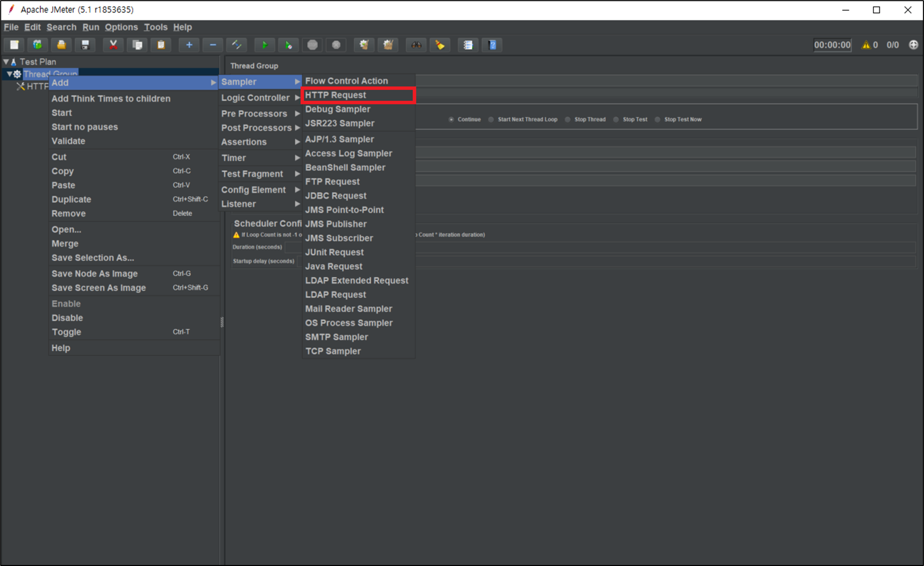The image size is (924, 566).
Task: Click the Paste clipboard toolbar icon
Action: (x=161, y=45)
